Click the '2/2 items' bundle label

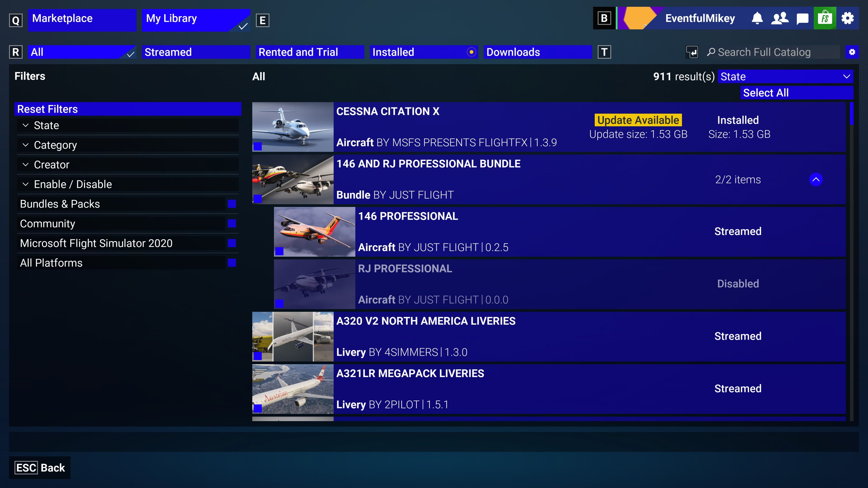pyautogui.click(x=738, y=180)
